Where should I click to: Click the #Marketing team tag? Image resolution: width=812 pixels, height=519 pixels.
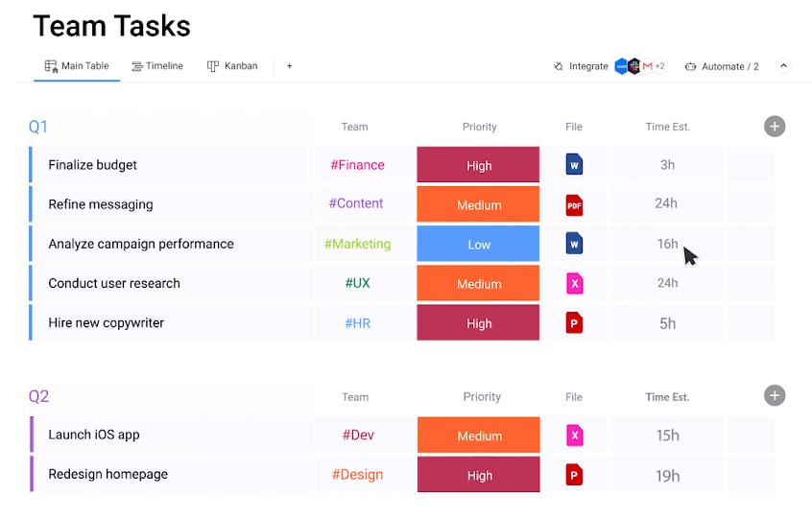pos(357,244)
